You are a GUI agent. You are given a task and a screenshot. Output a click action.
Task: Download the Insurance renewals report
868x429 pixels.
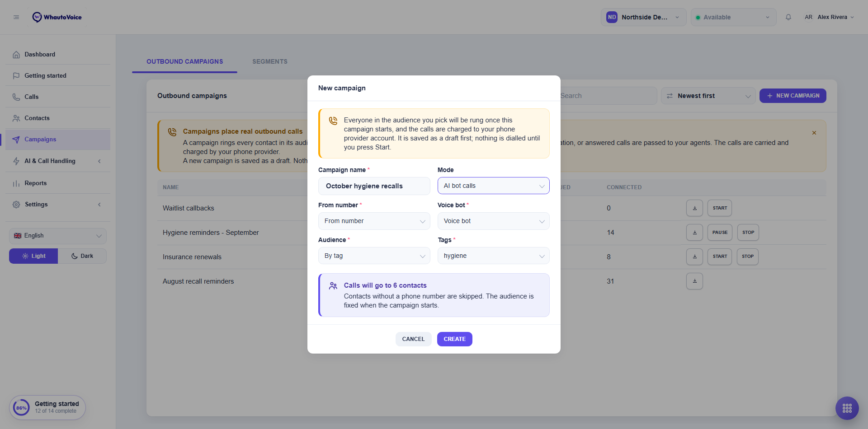(x=694, y=256)
